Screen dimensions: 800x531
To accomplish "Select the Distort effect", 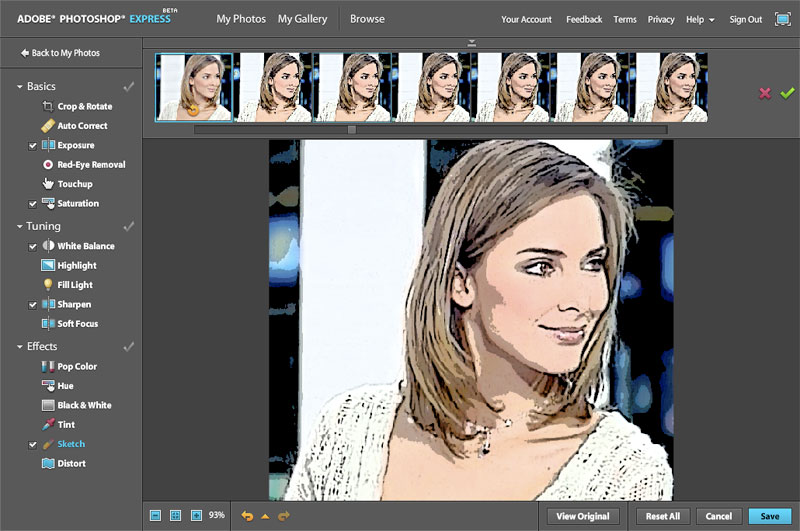I will coord(71,464).
